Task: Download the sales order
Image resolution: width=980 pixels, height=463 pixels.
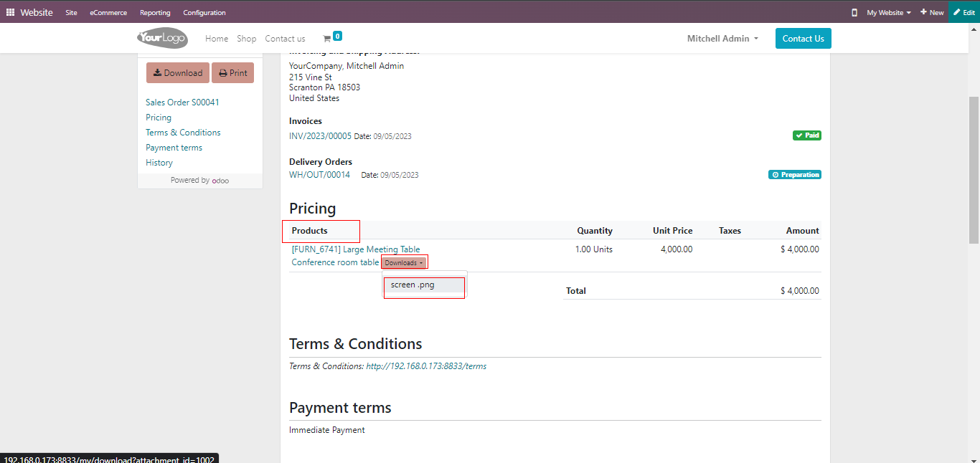Action: click(178, 73)
